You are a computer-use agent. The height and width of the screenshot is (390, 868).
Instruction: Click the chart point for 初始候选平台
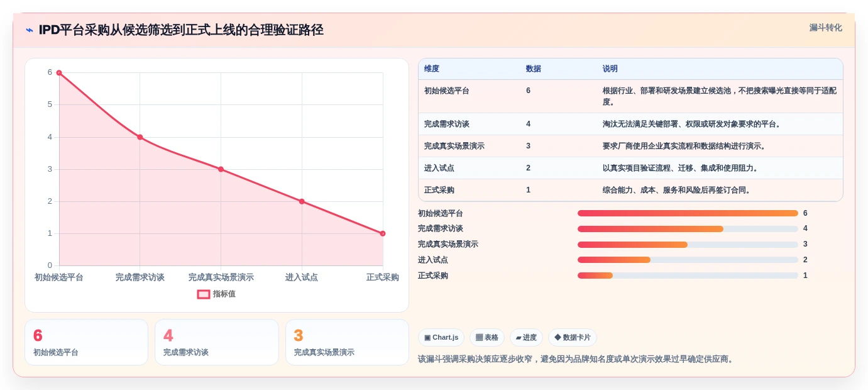point(59,73)
